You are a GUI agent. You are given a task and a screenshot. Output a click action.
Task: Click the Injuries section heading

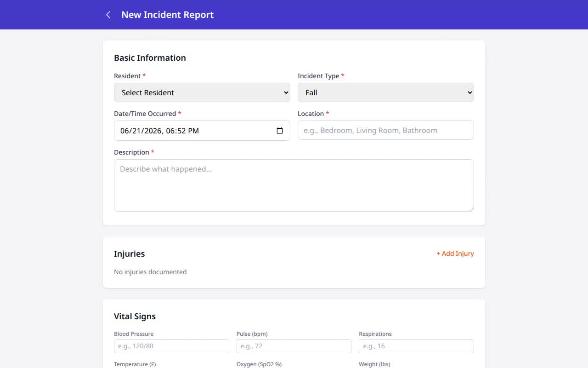tap(129, 254)
